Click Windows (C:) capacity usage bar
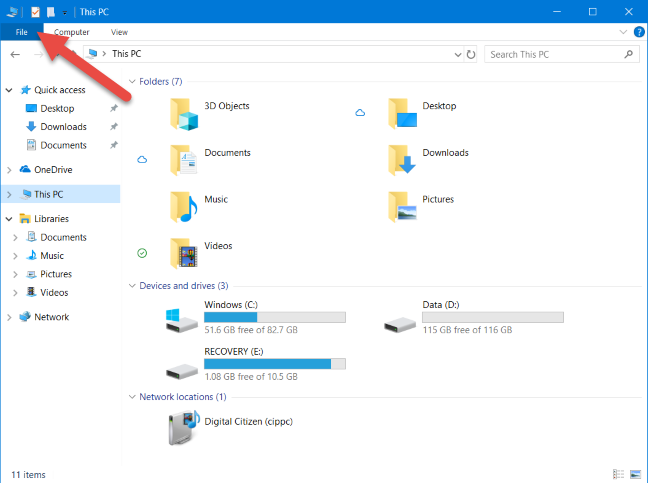Image resolution: width=648 pixels, height=483 pixels. 275,317
